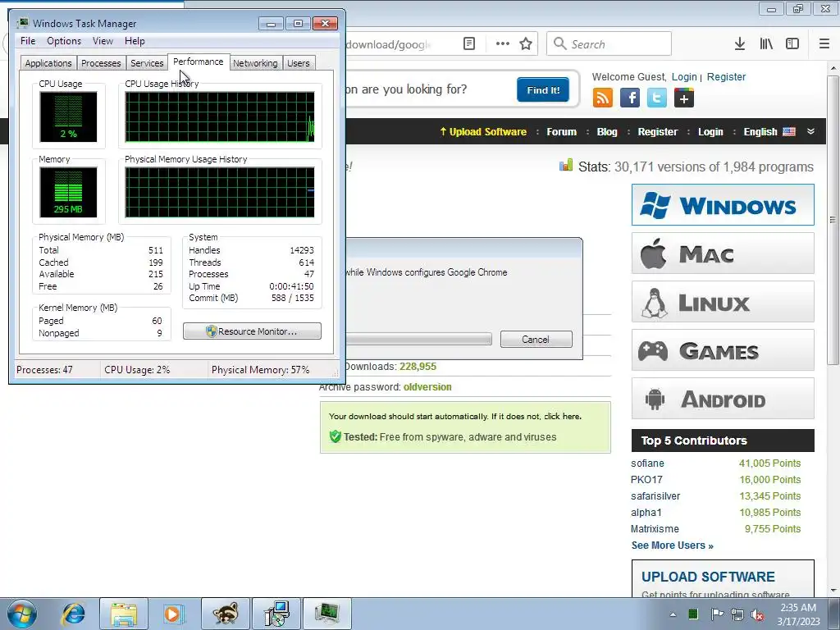
Task: Click the 'click here' download text
Action: pos(562,416)
